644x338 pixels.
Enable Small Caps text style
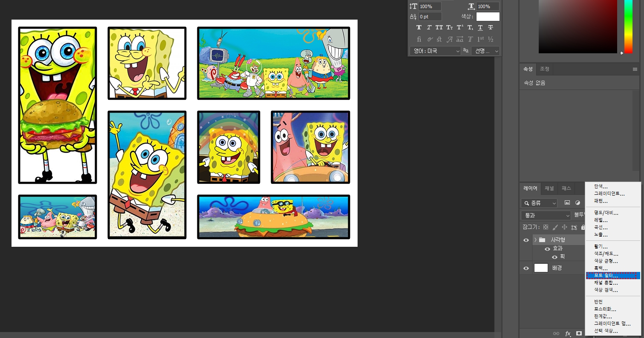click(x=450, y=28)
